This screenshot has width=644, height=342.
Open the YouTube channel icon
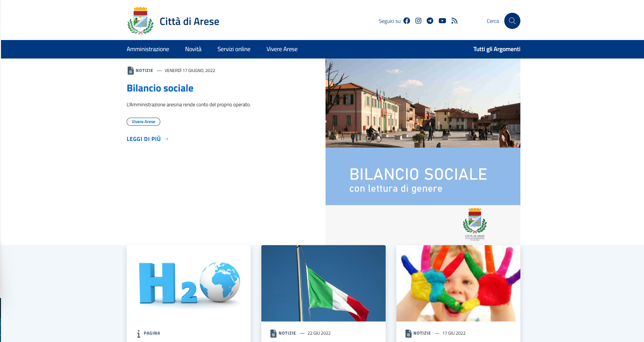pyautogui.click(x=442, y=21)
